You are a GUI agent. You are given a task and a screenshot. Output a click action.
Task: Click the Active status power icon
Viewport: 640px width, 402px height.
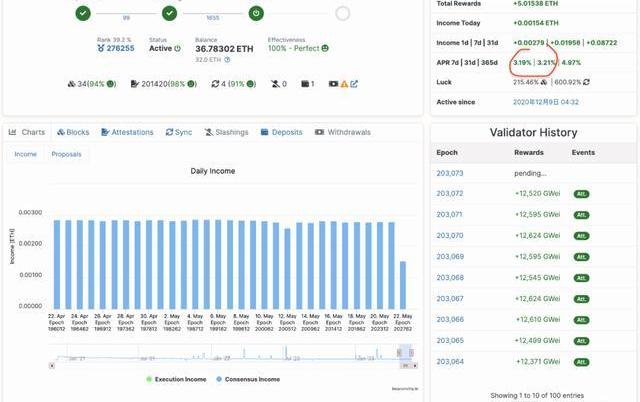[x=178, y=48]
